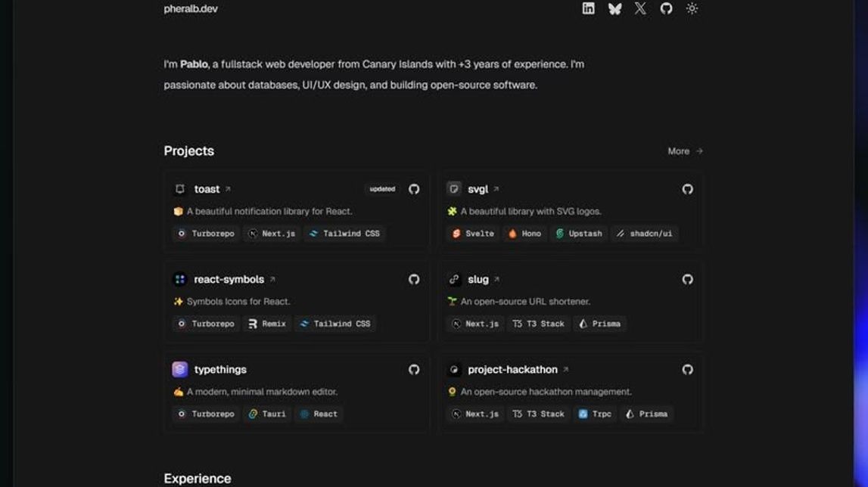Click the bold name Pablo in intro
This screenshot has width=868, height=487.
tap(194, 64)
